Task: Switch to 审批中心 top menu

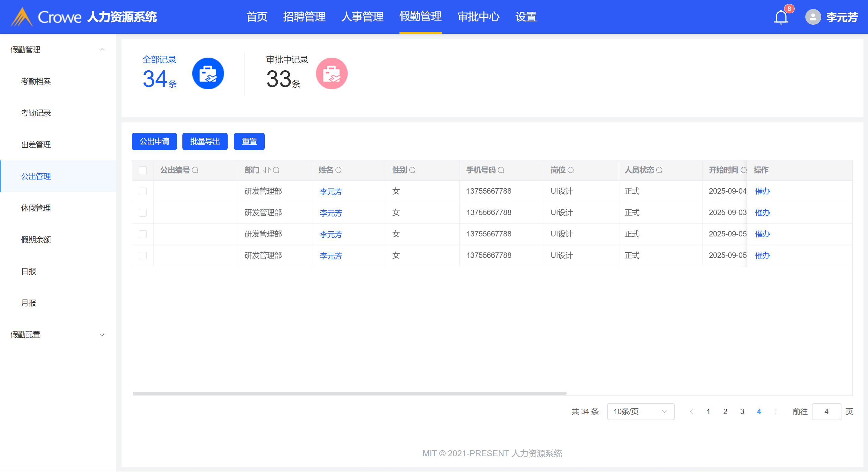Action: 478,17
